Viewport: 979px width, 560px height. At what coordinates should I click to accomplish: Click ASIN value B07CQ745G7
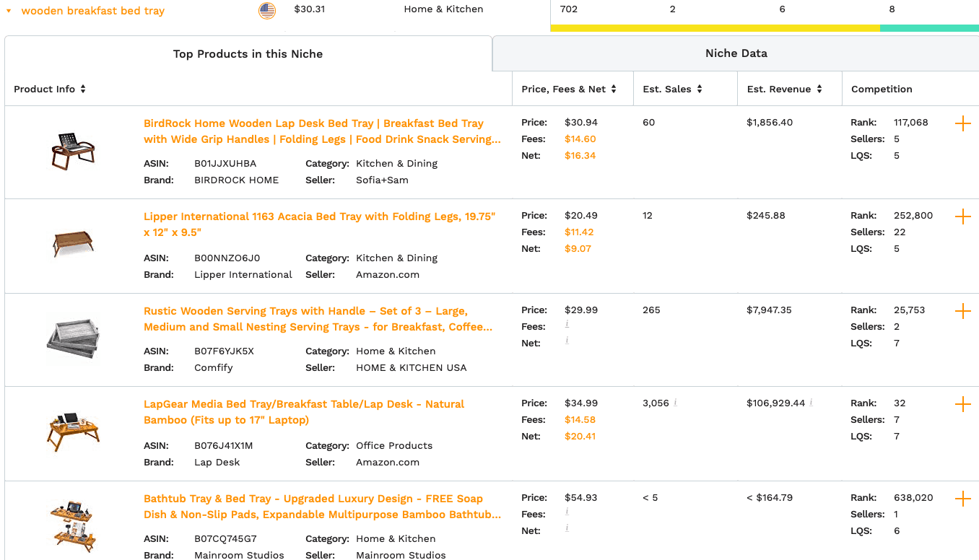coord(225,538)
